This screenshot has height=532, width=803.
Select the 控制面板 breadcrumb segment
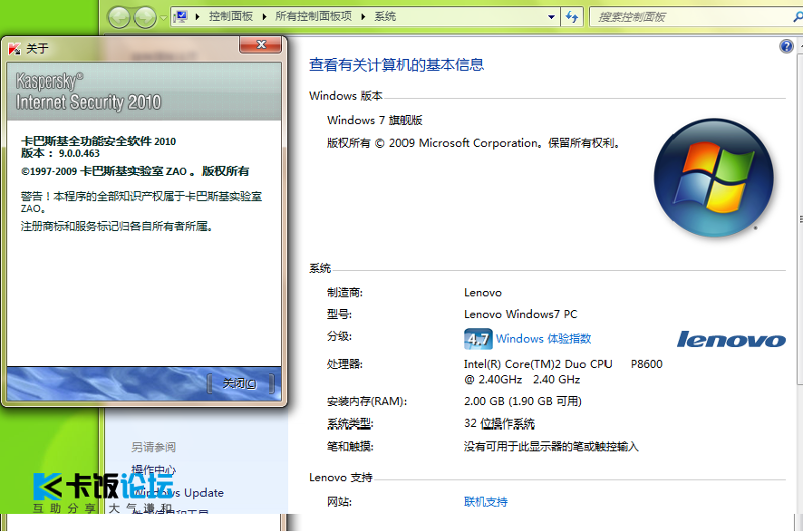(230, 16)
